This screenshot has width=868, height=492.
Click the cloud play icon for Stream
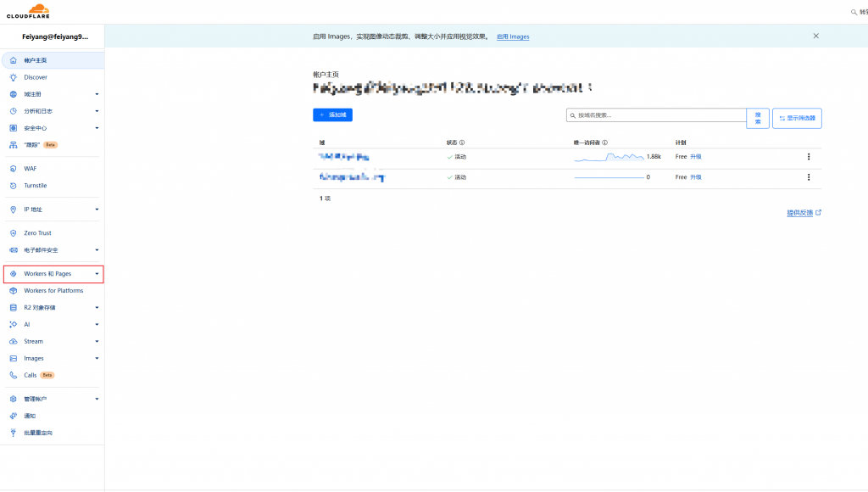(x=14, y=341)
